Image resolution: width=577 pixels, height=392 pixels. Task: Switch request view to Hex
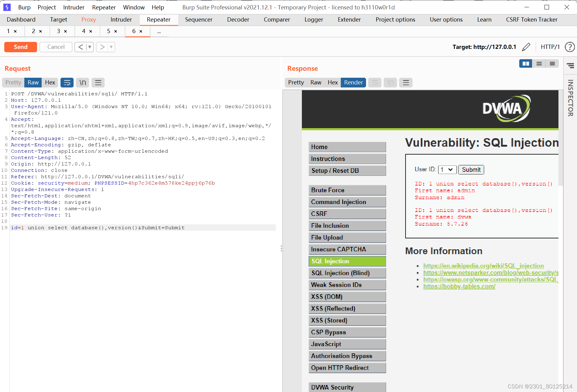pos(50,83)
